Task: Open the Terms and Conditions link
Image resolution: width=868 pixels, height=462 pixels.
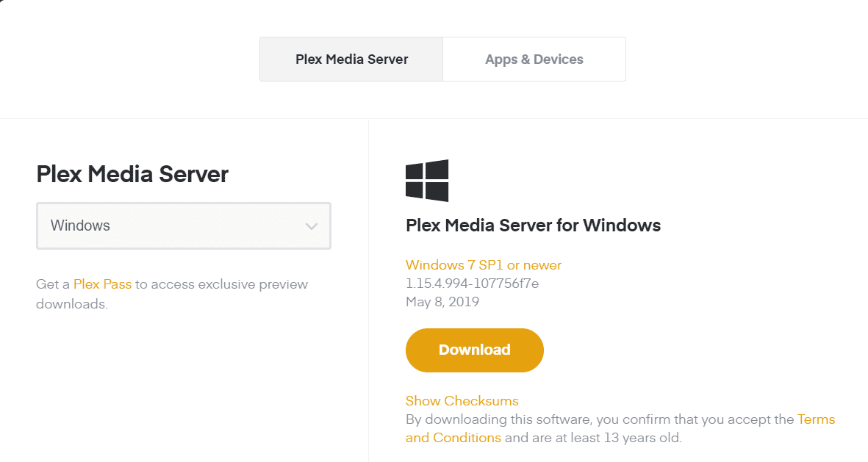Action: pos(817,419)
